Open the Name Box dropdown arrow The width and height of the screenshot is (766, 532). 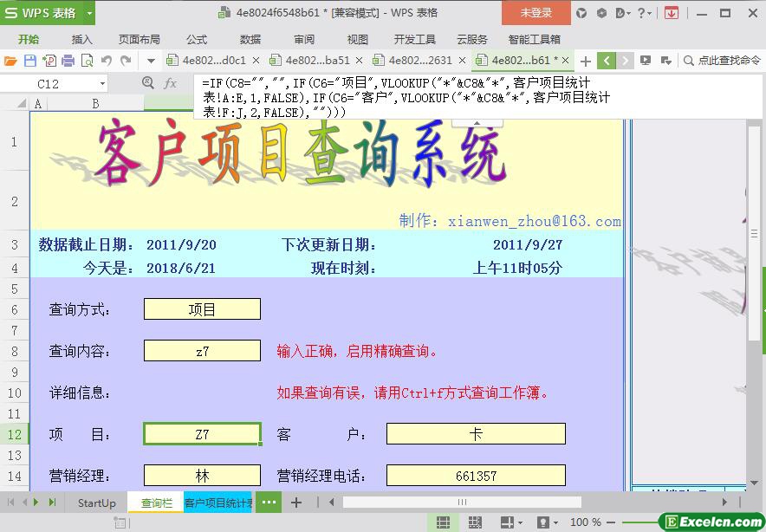(102, 84)
